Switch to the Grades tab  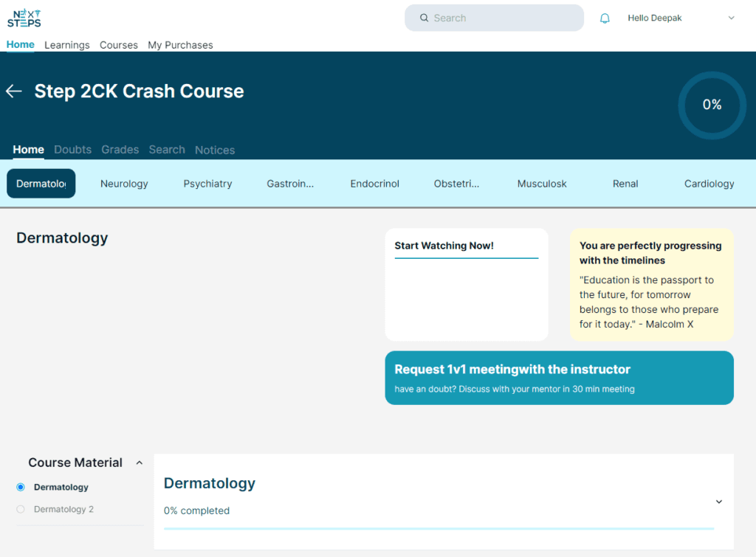pos(120,150)
